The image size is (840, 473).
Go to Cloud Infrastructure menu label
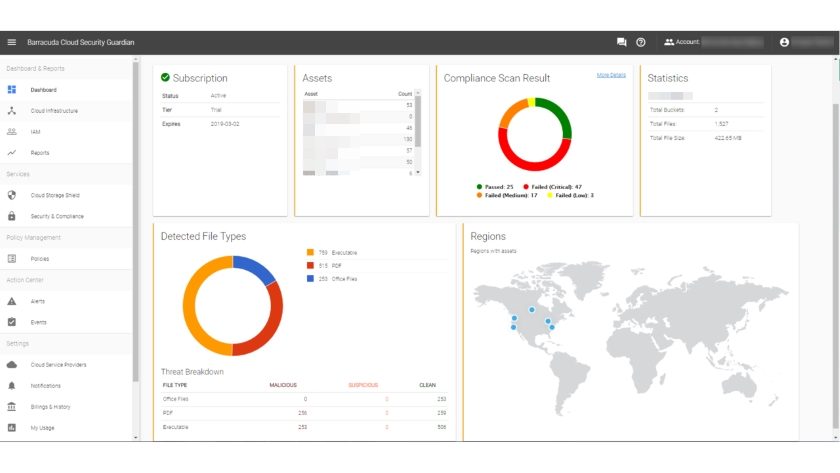[54, 111]
